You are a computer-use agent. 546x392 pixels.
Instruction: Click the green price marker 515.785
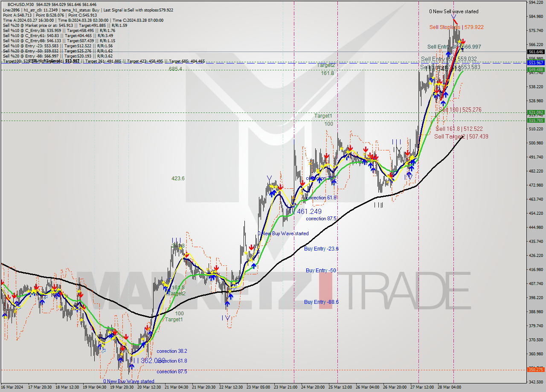[x=536, y=120]
